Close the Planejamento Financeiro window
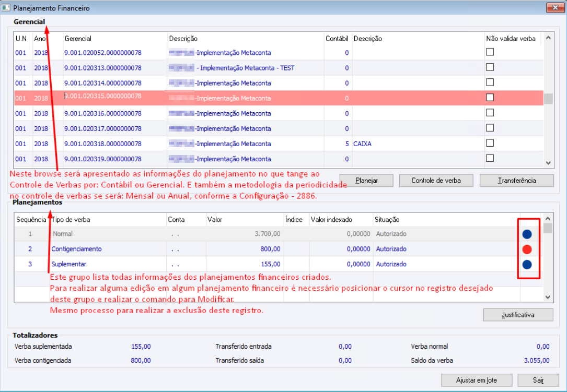The height and width of the screenshot is (392, 567). [x=556, y=7]
